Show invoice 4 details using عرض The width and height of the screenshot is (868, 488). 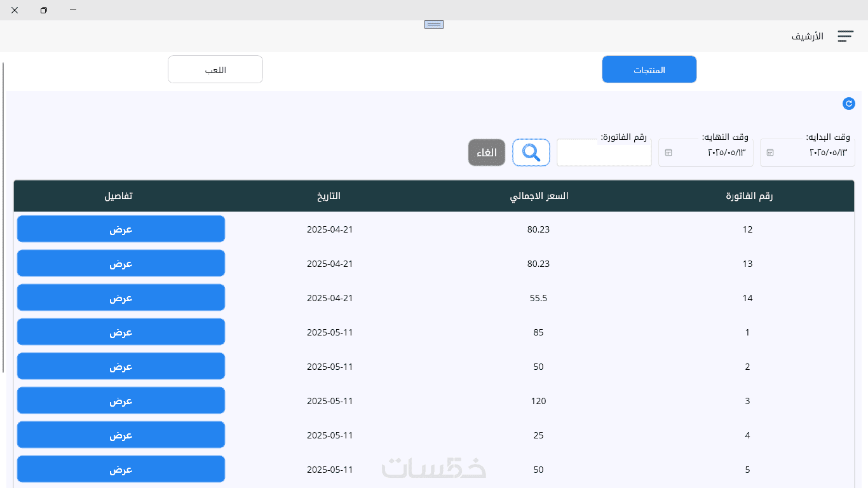click(121, 435)
